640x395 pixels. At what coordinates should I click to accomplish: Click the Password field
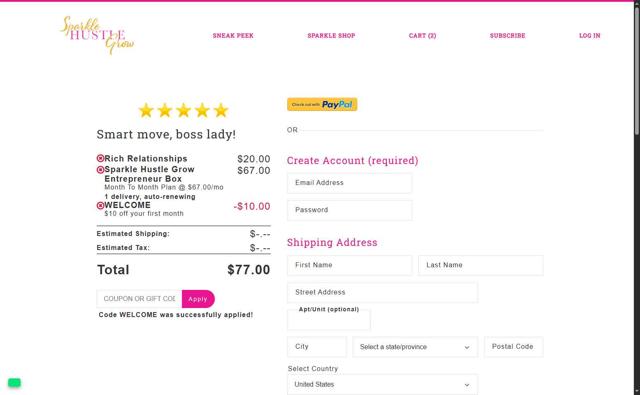349,210
